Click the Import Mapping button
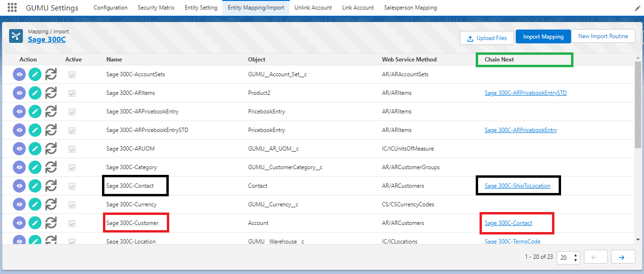The width and height of the screenshot is (644, 274). (543, 37)
